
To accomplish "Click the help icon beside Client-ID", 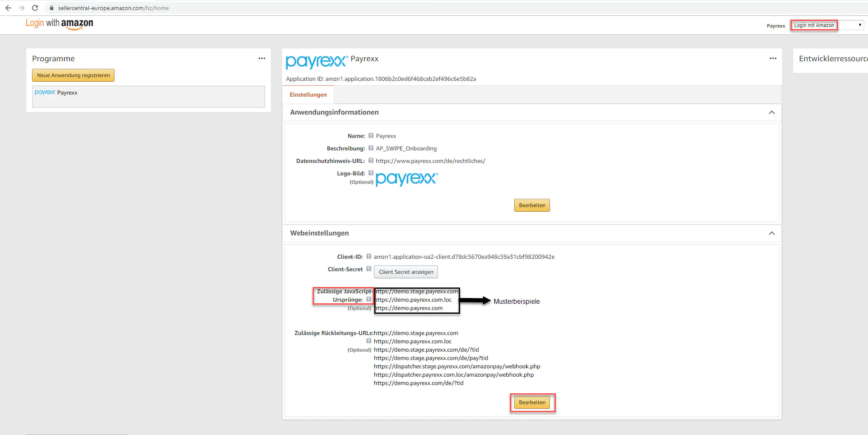I will [x=368, y=256].
